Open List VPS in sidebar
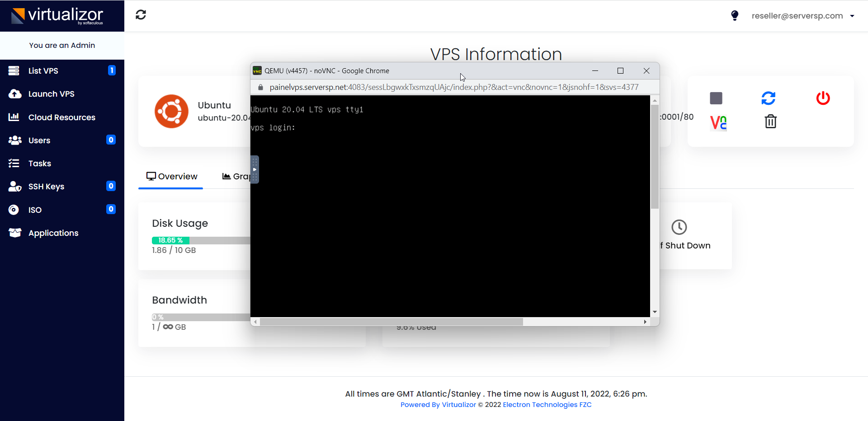 (x=62, y=70)
